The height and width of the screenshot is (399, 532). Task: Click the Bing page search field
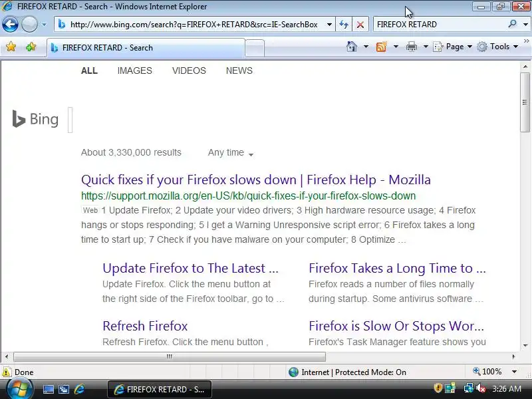[70, 120]
